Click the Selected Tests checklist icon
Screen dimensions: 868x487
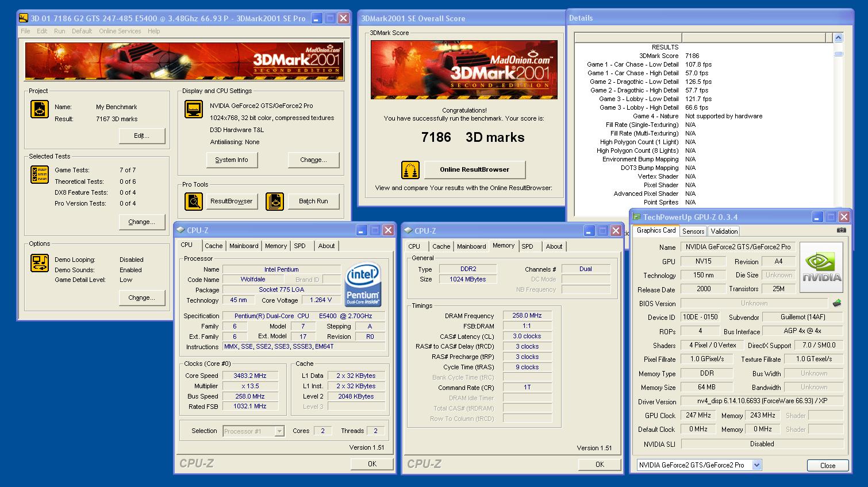click(39, 175)
